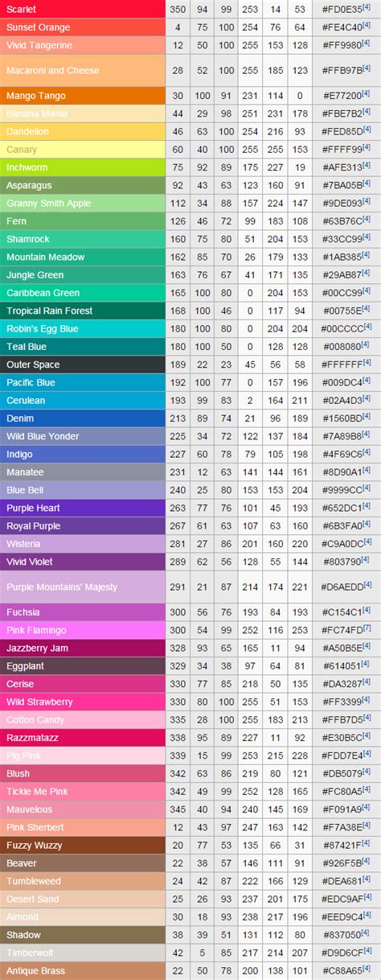
Task: Pick the Granny Smith Apple cell
Action: pyautogui.click(x=83, y=203)
